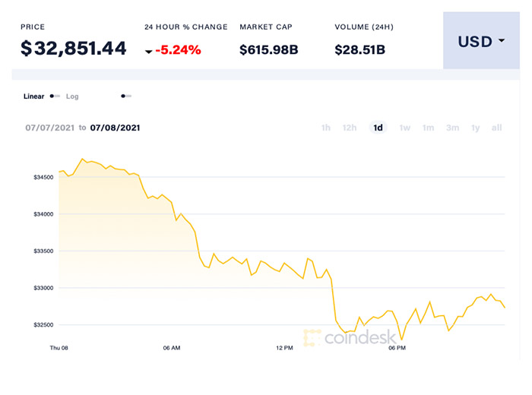This screenshot has height=395, width=532.
Task: Switch chart to 1w timeframe
Action: click(405, 128)
